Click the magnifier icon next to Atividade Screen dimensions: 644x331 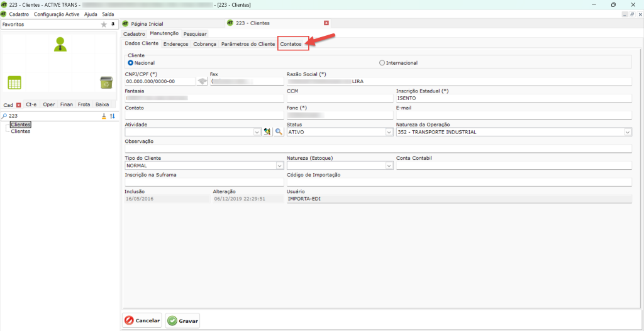tap(279, 132)
